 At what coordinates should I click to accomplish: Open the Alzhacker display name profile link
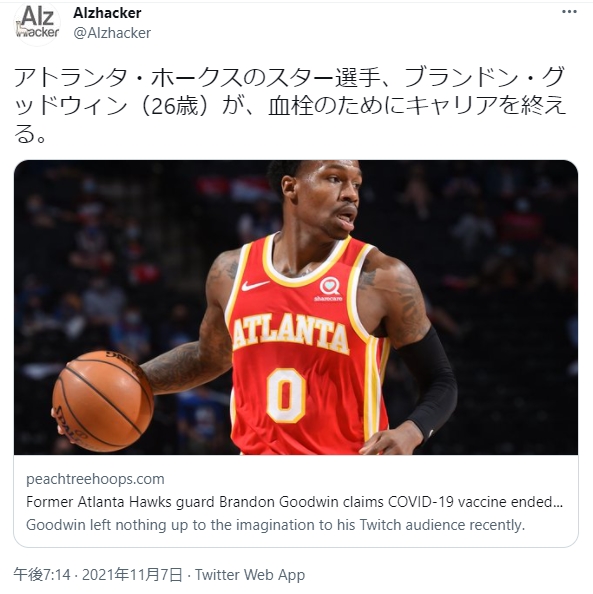click(107, 13)
